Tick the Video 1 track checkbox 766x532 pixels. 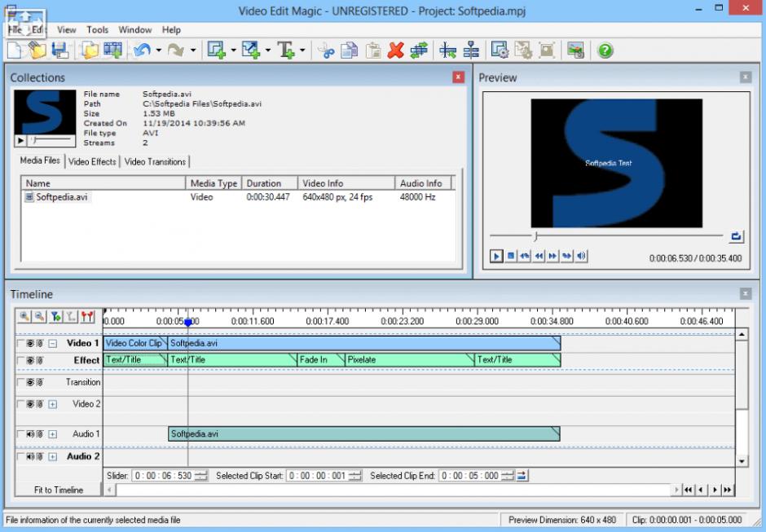pyautogui.click(x=20, y=344)
